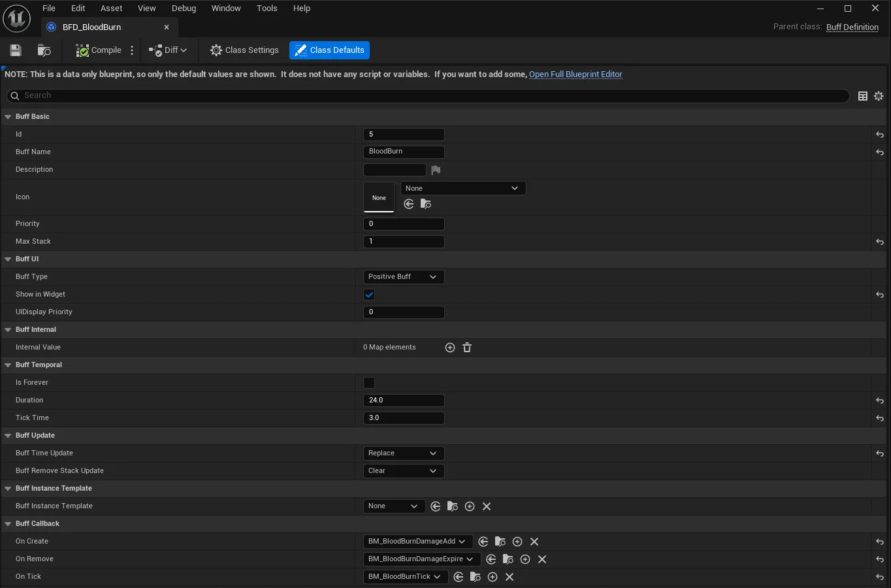Reset Duration value to default arrow
Viewport: 891px width, 588px height.
coord(879,400)
